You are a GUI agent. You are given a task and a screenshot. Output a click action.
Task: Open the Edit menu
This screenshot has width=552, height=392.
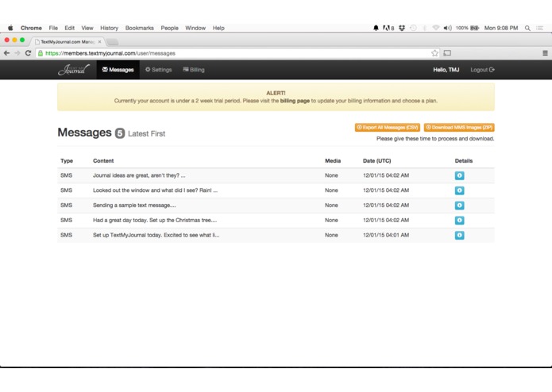tap(69, 28)
